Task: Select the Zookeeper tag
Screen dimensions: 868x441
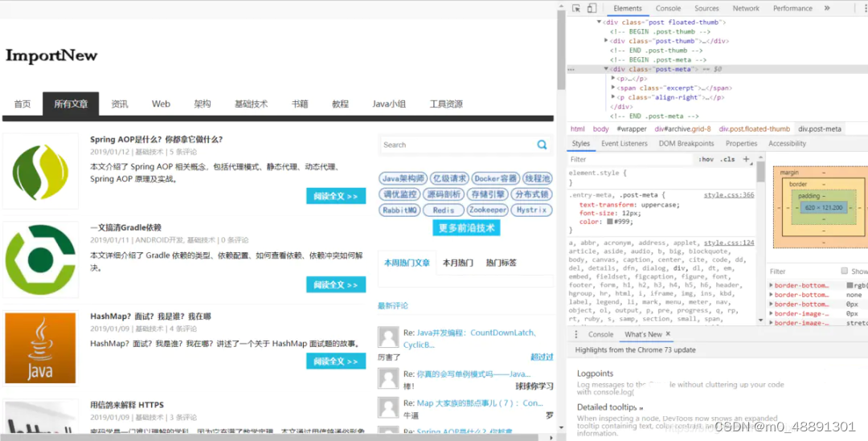Action: pyautogui.click(x=487, y=210)
